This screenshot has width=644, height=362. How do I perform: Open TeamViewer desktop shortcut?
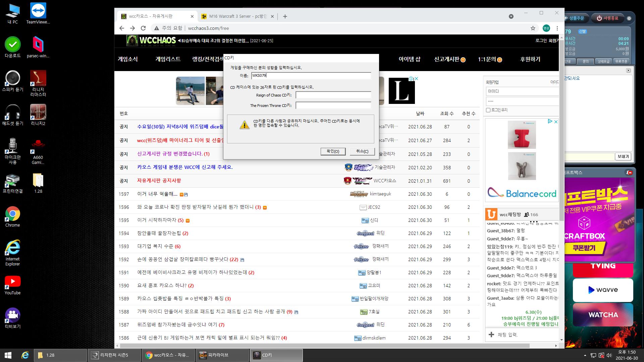(38, 13)
